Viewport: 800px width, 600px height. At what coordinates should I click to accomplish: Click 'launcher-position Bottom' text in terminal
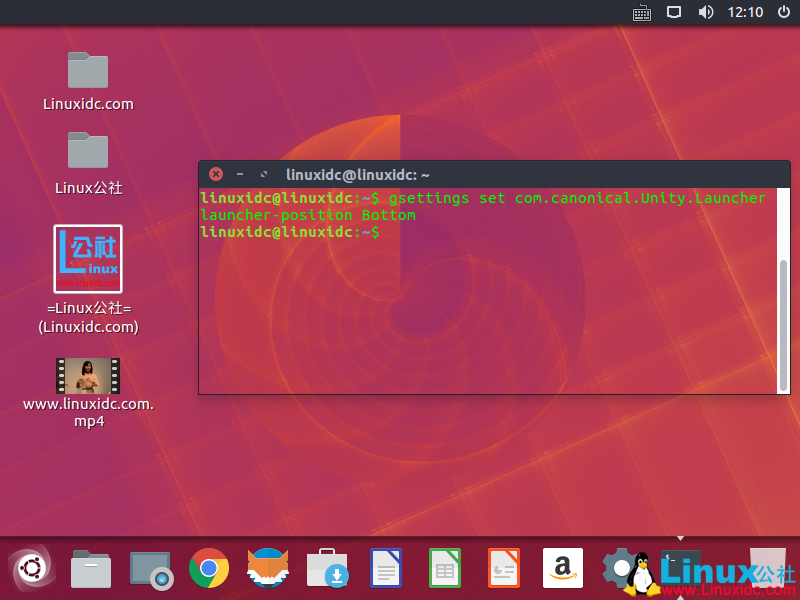[308, 215]
